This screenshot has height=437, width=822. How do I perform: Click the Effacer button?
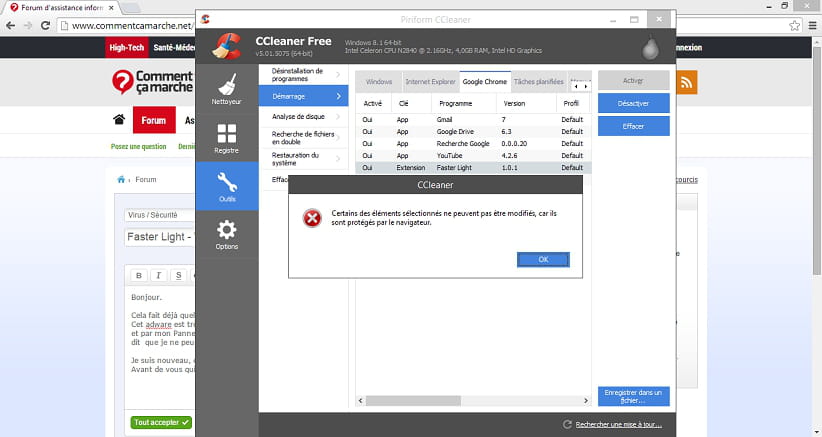[x=633, y=126]
